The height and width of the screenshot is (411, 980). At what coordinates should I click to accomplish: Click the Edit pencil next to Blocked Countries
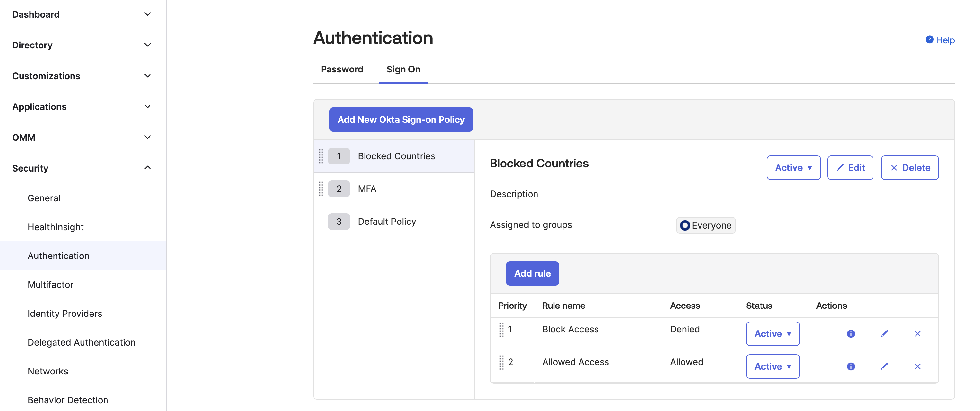coord(850,167)
